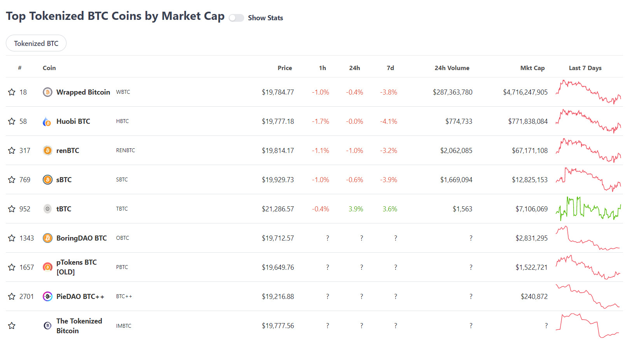This screenshot has width=644, height=348.
Task: Sort by the 1h column header
Action: coord(322,68)
